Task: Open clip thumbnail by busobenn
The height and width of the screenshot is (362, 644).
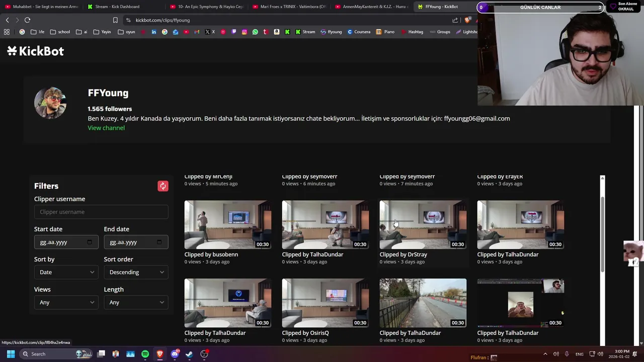Action: 228,225
